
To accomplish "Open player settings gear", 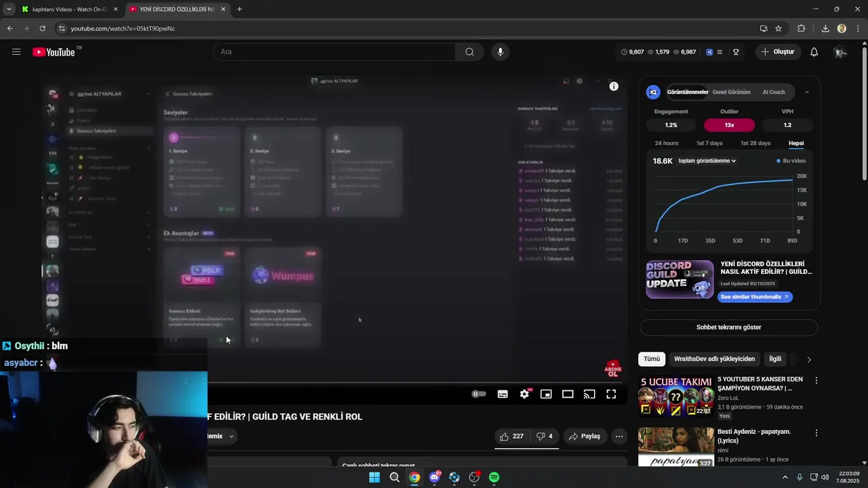I will [x=524, y=394].
